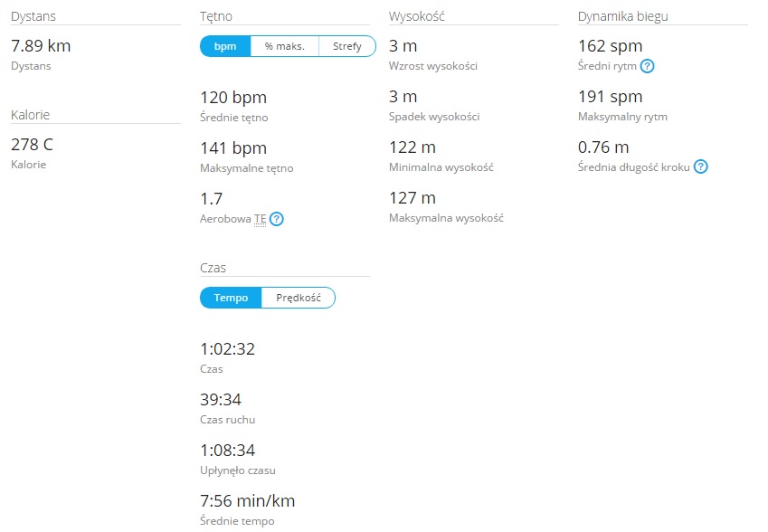Open help icon beside Średni rytm

[x=647, y=66]
